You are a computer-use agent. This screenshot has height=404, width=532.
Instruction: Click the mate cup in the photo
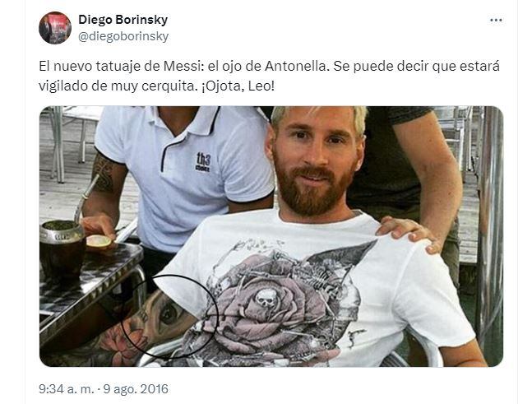62,251
